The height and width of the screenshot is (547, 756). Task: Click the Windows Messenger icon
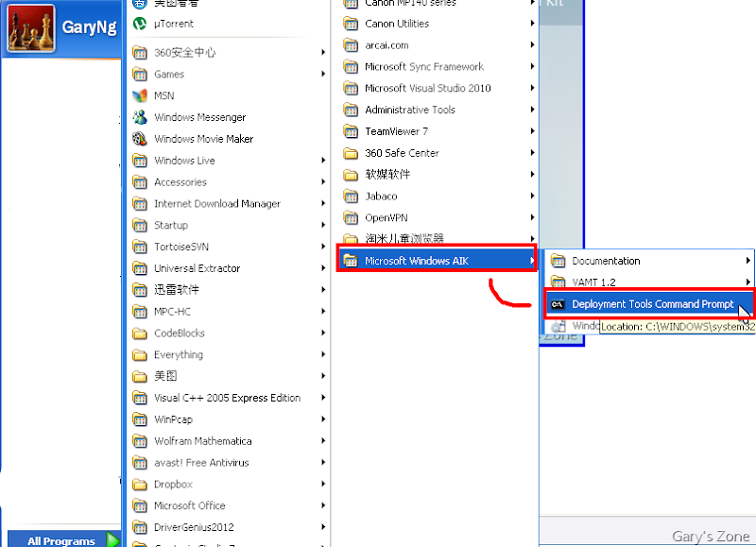point(140,117)
